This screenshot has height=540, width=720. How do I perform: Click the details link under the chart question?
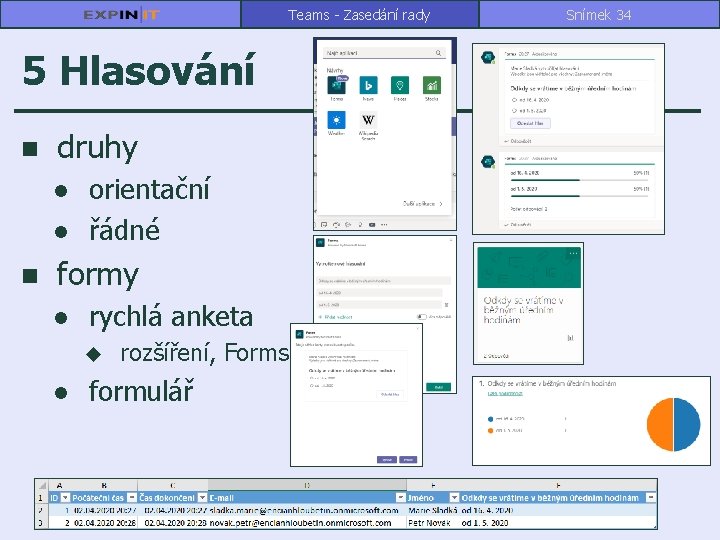pyautogui.click(x=505, y=394)
